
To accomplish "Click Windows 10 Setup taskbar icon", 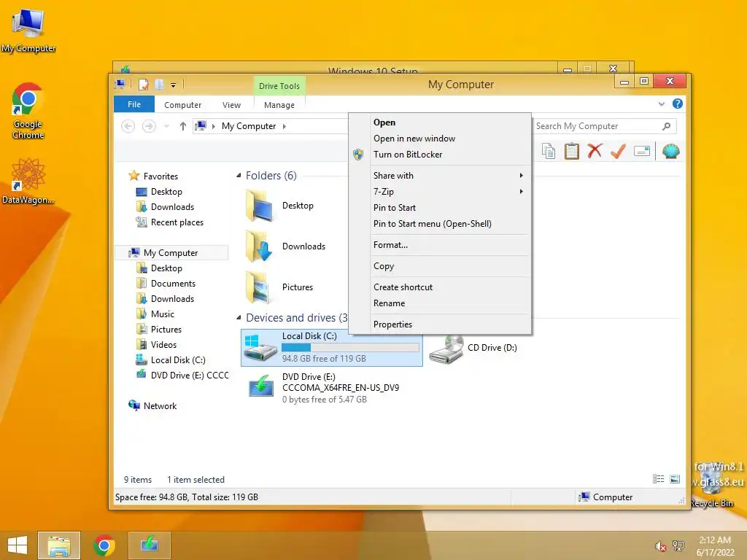I will click(149, 545).
